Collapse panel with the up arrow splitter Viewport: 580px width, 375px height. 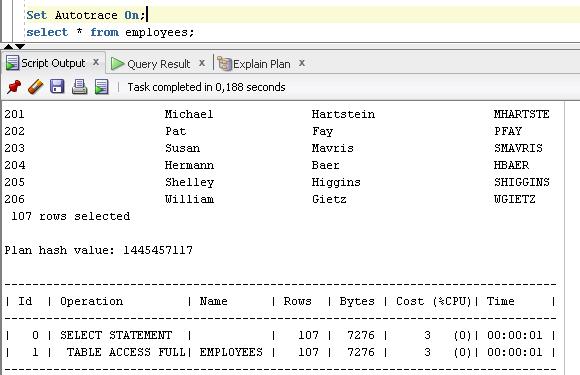click(x=8, y=47)
